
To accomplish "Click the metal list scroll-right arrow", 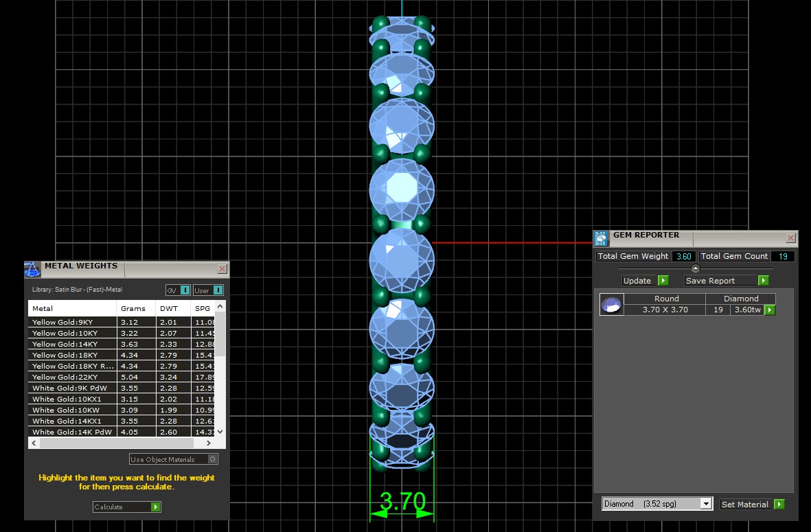I will coord(209,443).
